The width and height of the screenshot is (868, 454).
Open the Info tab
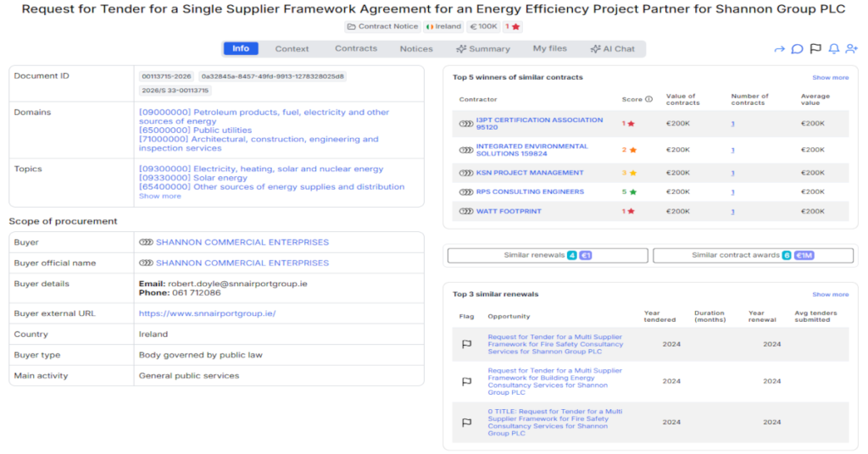[240, 48]
